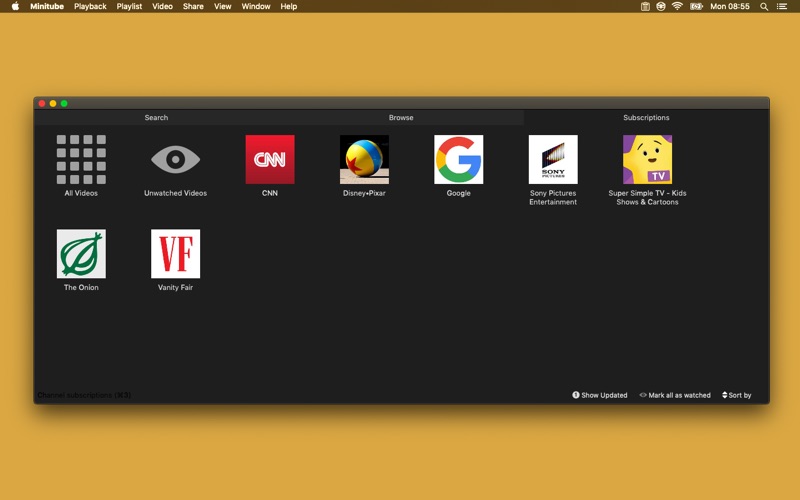Open the Help menu
The height and width of the screenshot is (500, 800).
289,6
